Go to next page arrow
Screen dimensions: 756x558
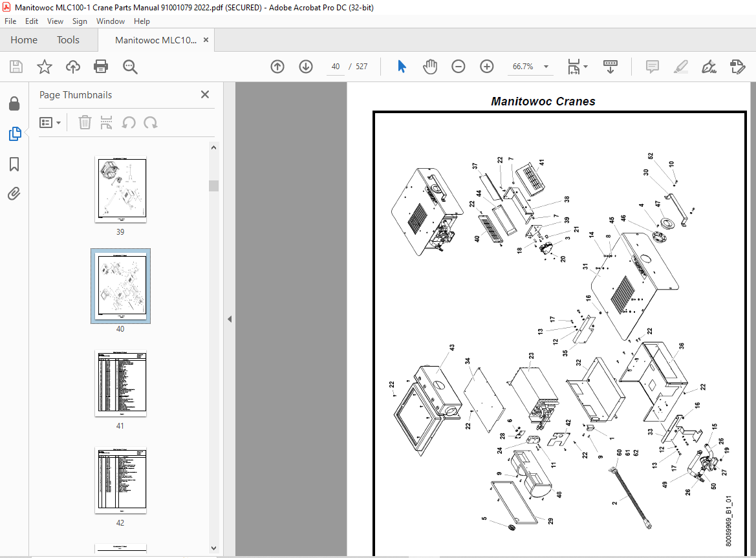click(x=306, y=67)
